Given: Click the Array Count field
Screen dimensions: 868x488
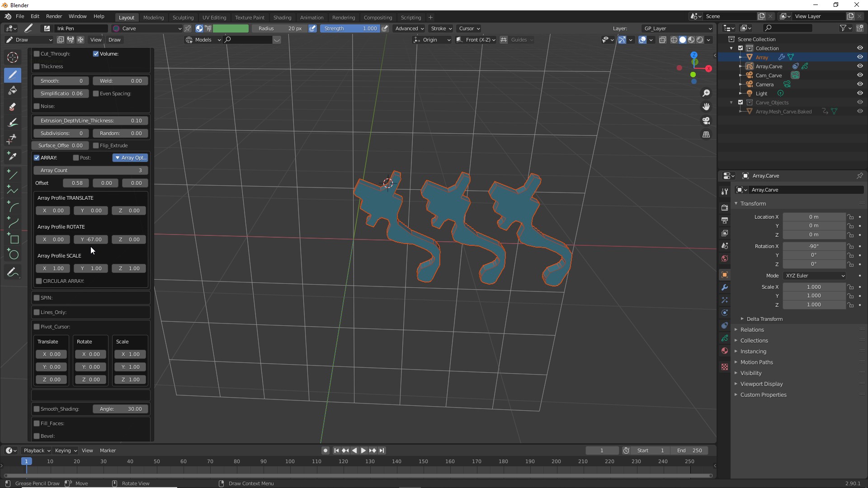Looking at the screenshot, I should [90, 170].
